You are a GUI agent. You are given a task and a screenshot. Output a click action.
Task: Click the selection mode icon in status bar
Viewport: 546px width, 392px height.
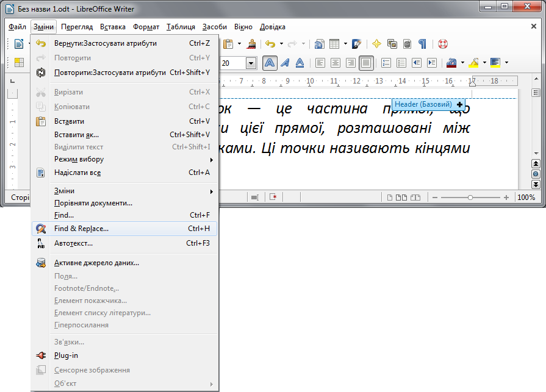pos(255,198)
